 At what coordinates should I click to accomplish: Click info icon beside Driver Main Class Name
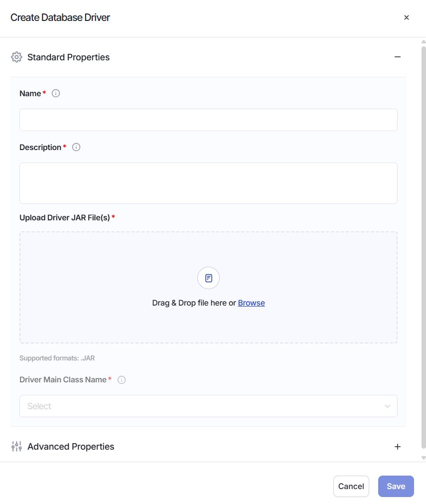pyautogui.click(x=122, y=380)
